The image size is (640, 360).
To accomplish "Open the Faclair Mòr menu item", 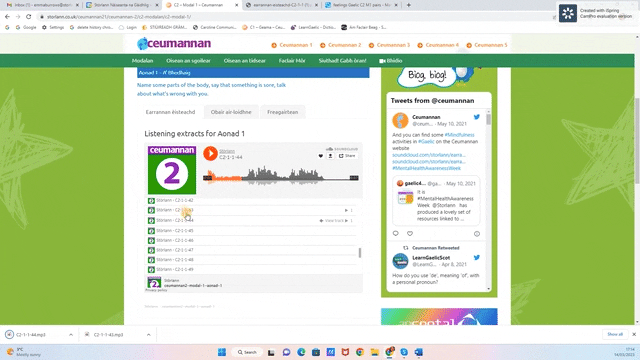I will (292, 60).
